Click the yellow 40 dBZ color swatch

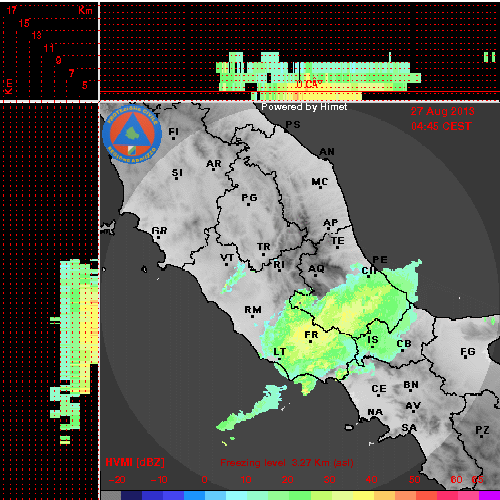(x=363, y=495)
